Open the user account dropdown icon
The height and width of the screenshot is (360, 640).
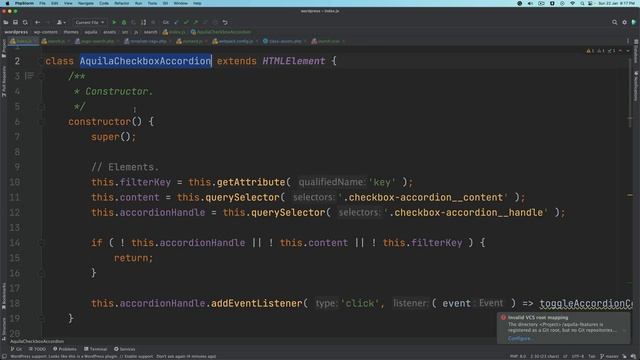pyautogui.click(x=61, y=22)
